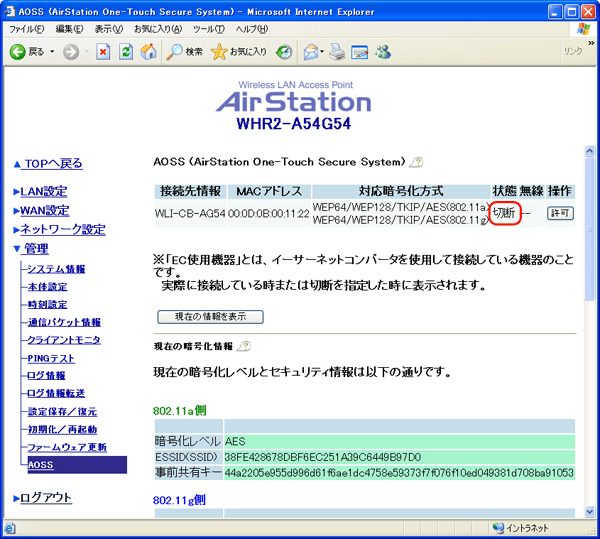
Task: Open the ファイル(F) menu
Action: (26, 29)
